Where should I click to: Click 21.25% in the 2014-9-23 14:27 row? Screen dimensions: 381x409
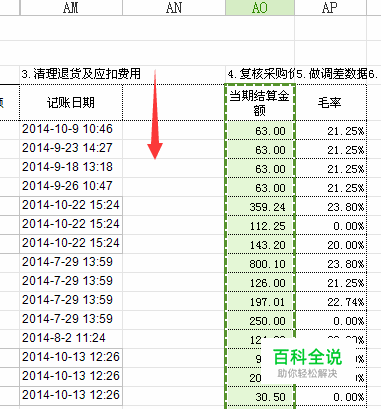point(331,149)
